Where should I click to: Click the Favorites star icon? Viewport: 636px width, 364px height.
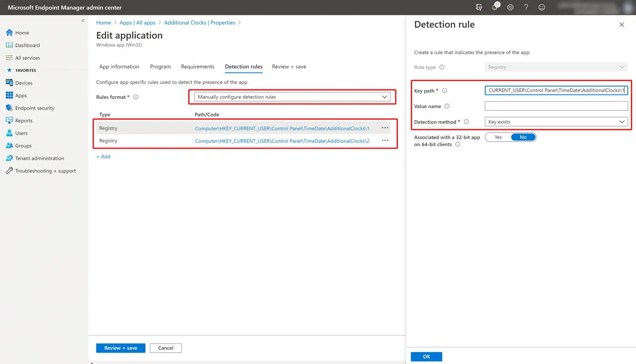click(x=9, y=70)
